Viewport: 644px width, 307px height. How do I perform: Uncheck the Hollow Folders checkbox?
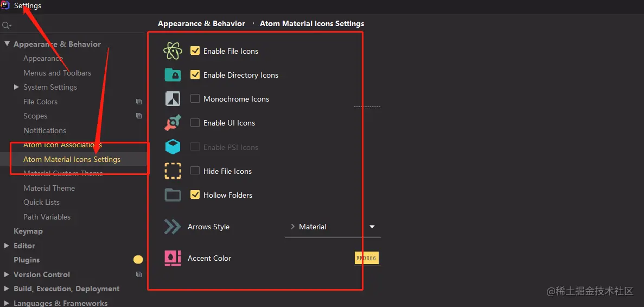coord(195,195)
